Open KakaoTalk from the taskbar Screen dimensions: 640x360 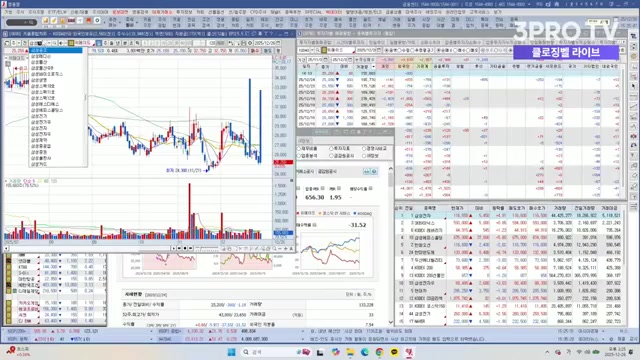tap(394, 352)
